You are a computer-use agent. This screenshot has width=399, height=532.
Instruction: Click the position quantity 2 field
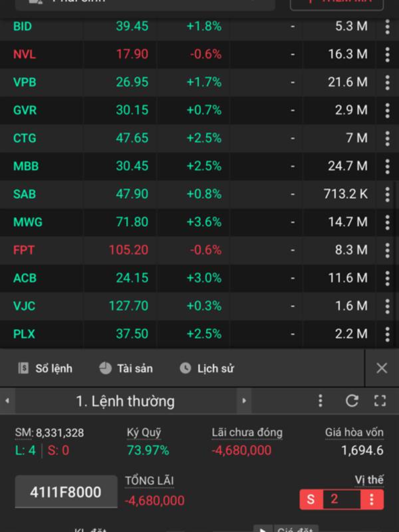pos(341,499)
